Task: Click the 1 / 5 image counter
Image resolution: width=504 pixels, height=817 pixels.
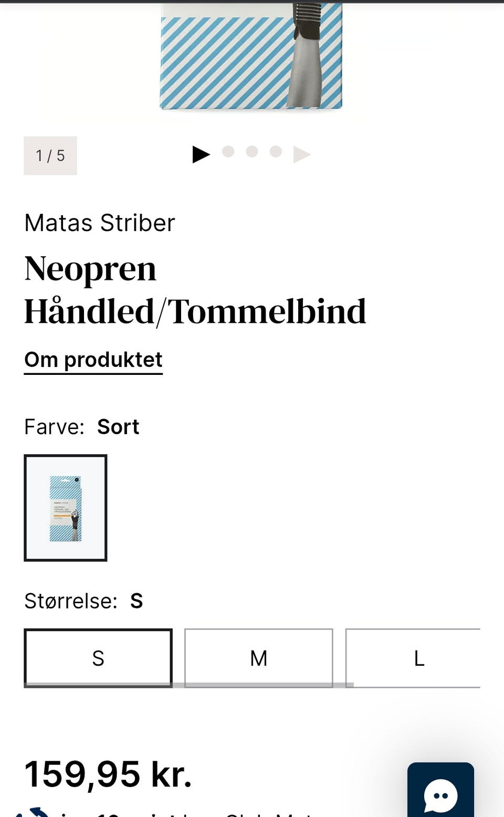Action: [50, 155]
